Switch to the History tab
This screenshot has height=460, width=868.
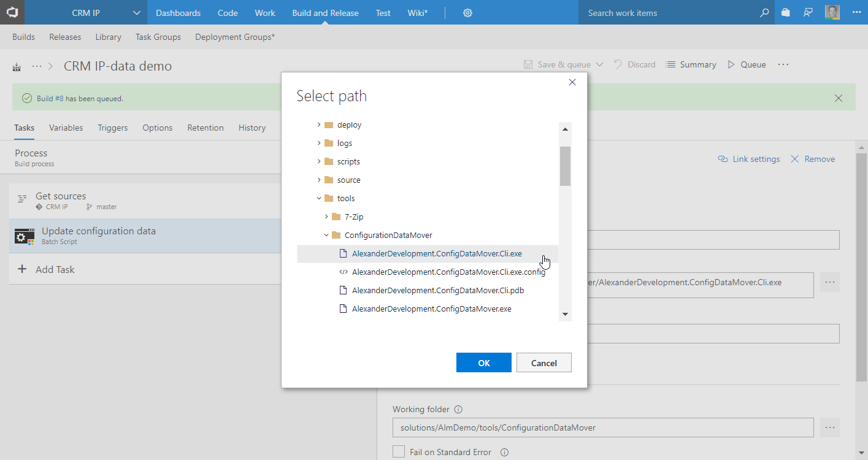tap(252, 128)
